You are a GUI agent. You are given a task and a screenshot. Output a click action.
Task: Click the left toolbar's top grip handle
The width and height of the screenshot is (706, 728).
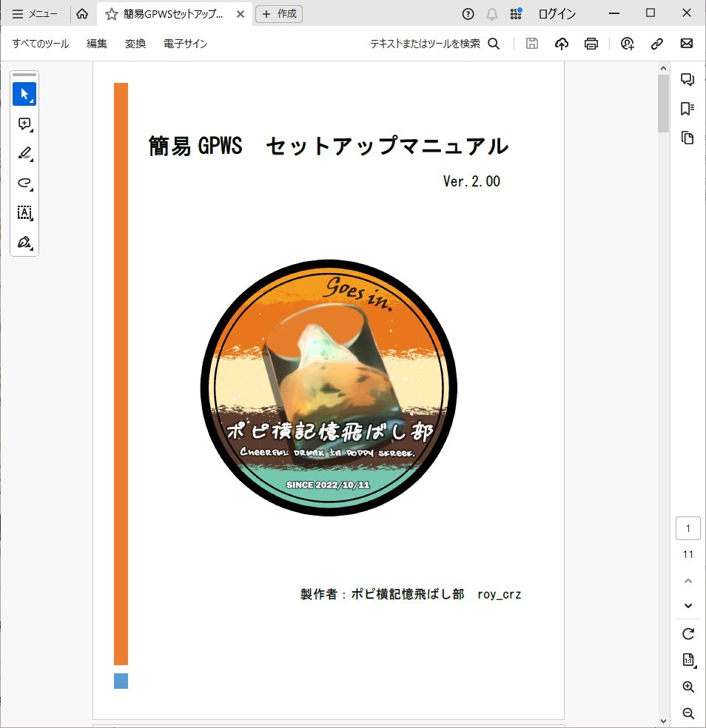pyautogui.click(x=24, y=75)
